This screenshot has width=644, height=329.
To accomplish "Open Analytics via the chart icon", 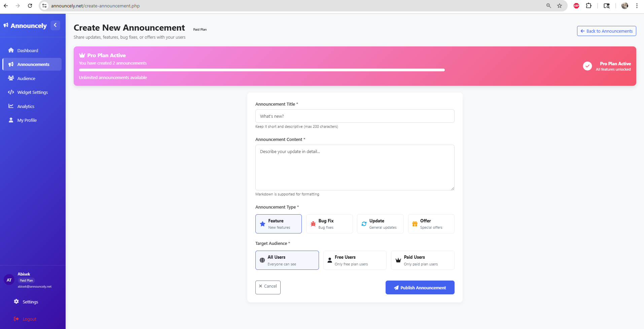I will 11,106.
